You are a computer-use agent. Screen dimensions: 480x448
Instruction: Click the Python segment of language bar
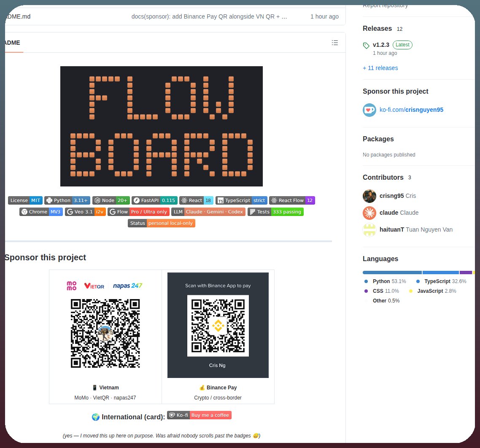pyautogui.click(x=392, y=273)
